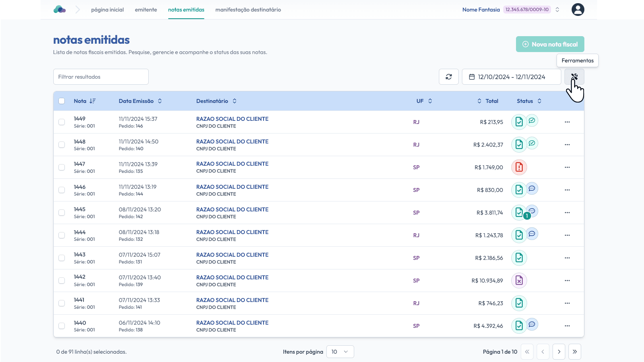644x362 pixels.
Task: Click the Nova nota fiscal button
Action: [x=550, y=44]
